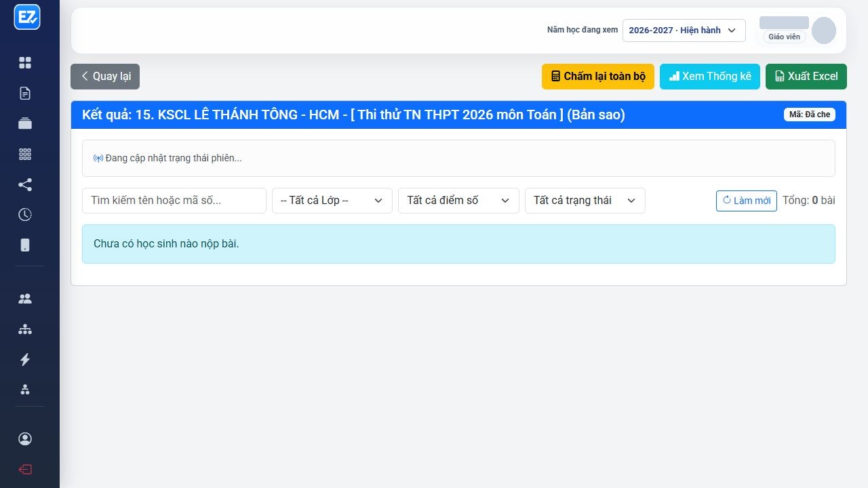The width and height of the screenshot is (868, 488).
Task: Open the user account sidebar icon
Action: 25,439
